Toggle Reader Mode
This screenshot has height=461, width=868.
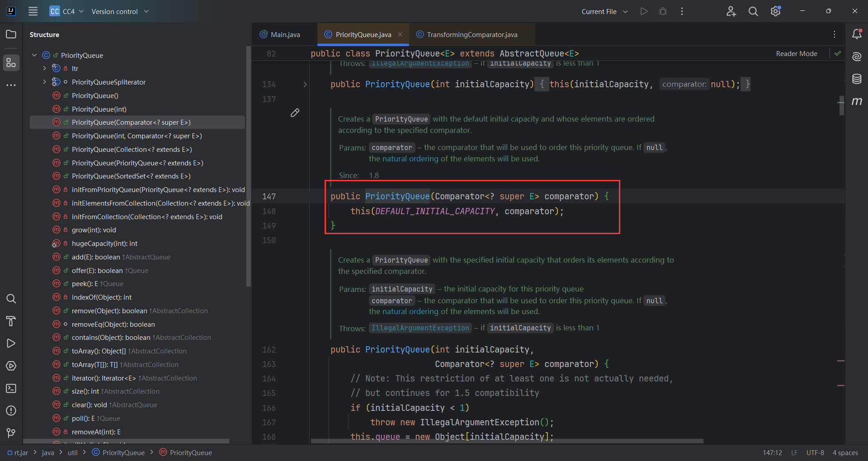(x=797, y=53)
